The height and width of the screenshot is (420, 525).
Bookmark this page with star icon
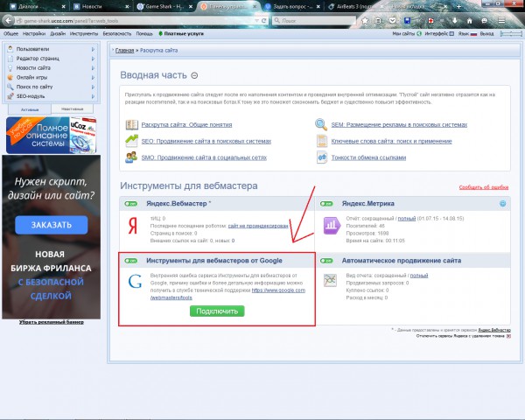click(365, 21)
